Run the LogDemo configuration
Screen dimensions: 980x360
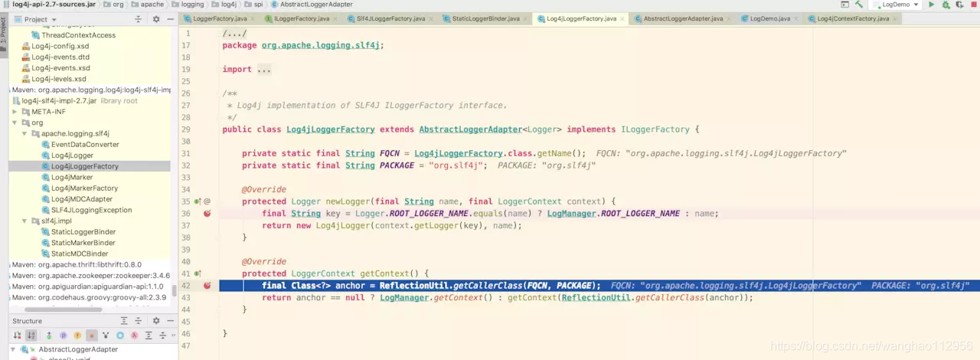point(932,5)
